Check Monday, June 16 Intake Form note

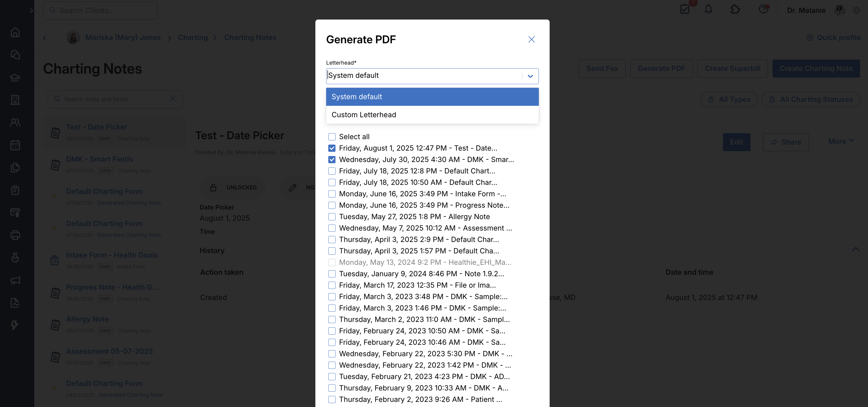[332, 194]
